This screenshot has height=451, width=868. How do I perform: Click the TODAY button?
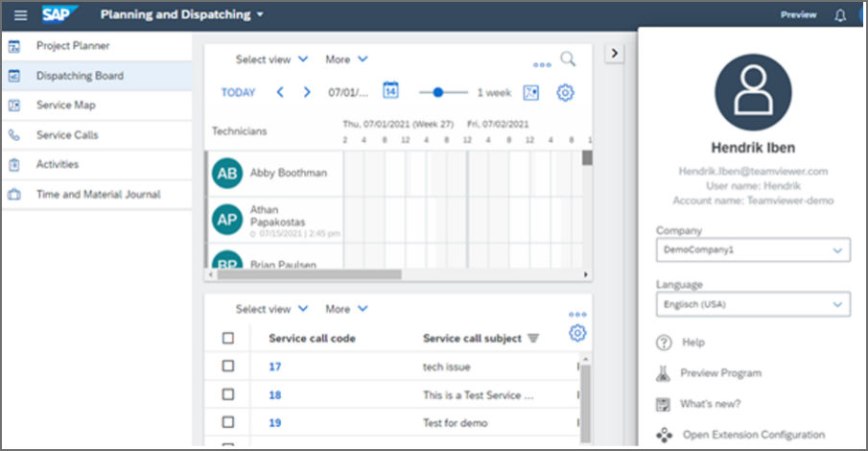click(x=238, y=92)
